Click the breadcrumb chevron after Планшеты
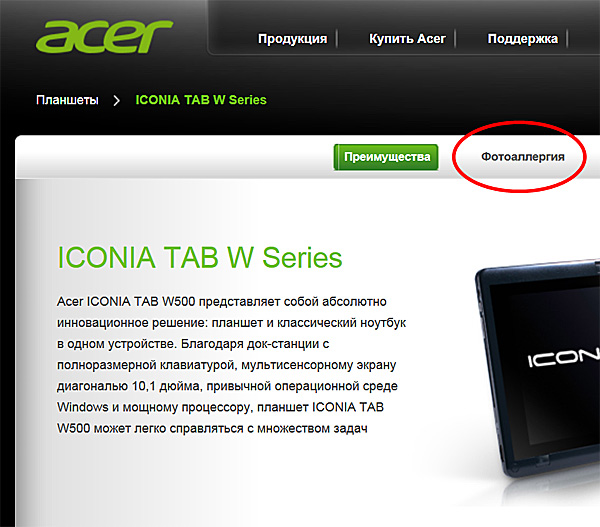600x527 pixels. point(117,101)
